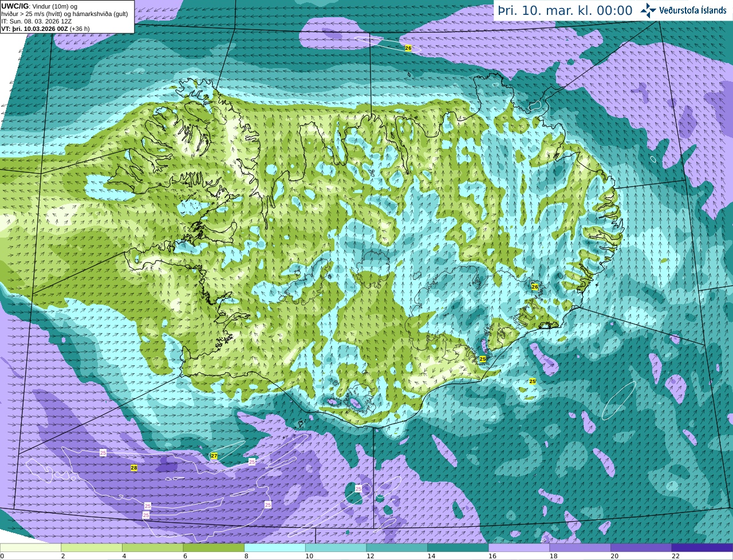Click the yellow 27 maximum gust marker
The image size is (733, 560).
214,456
